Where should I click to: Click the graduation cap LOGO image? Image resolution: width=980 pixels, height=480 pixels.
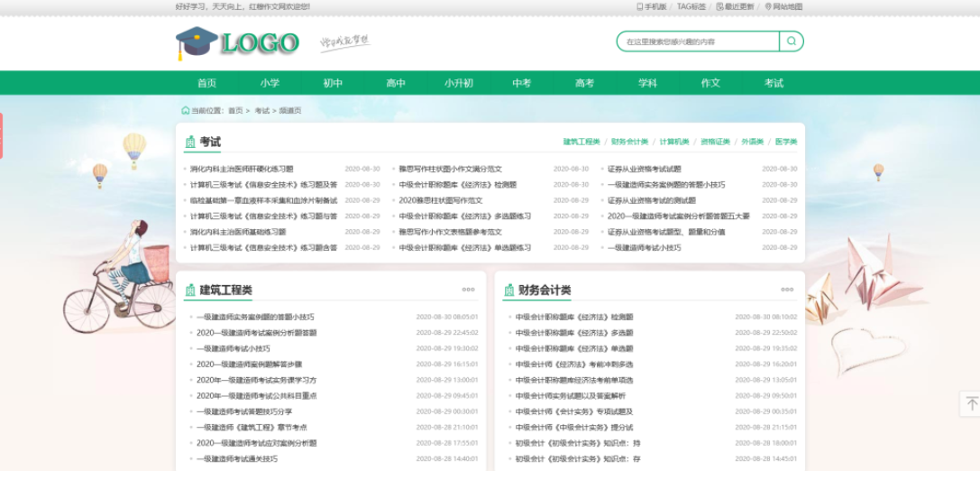[237, 42]
